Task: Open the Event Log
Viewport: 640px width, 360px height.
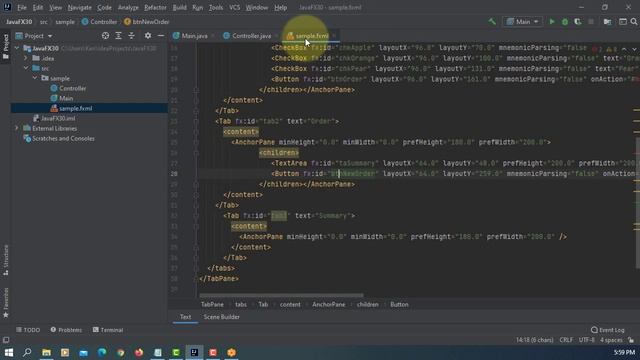Action: tap(607, 330)
